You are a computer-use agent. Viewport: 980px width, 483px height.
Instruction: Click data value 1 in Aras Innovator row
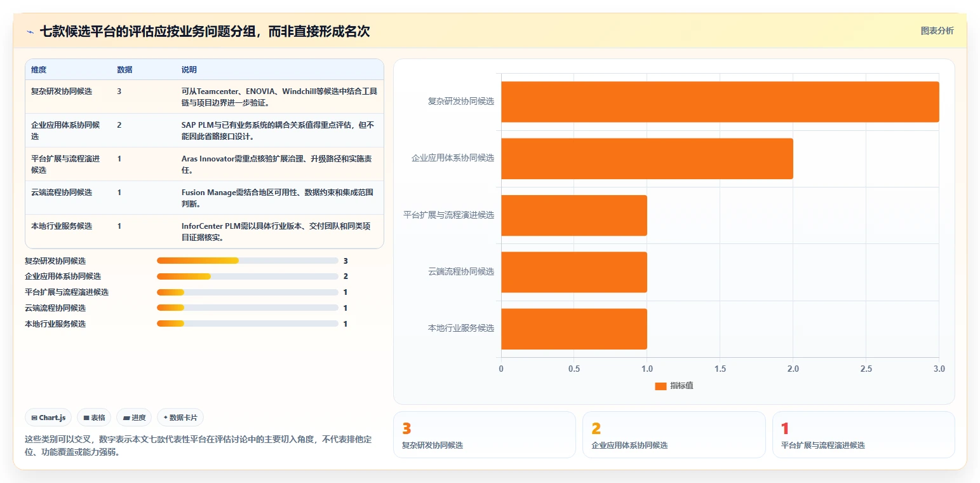click(x=119, y=159)
